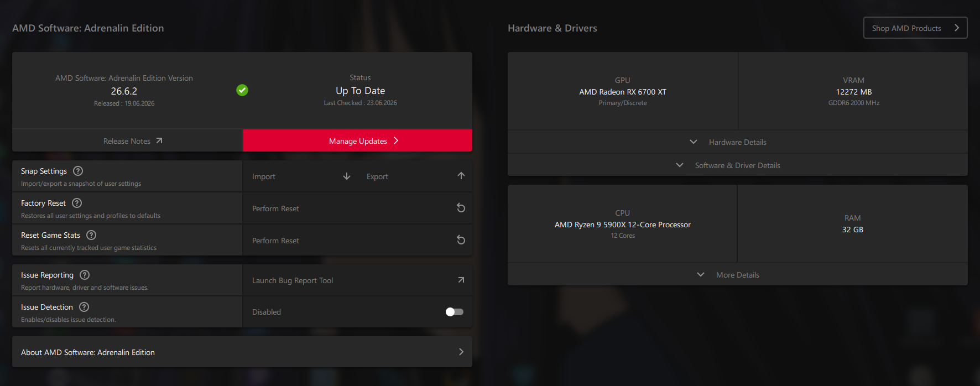Enable the Issue Detection toggle
The image size is (980, 386).
[x=454, y=312]
